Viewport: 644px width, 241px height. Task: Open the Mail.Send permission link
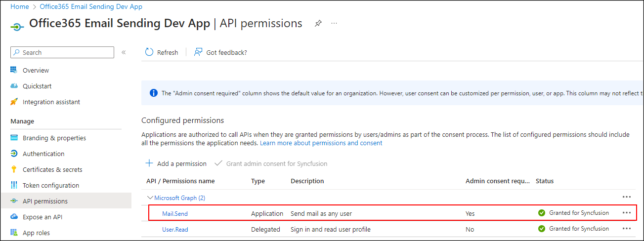(175, 213)
